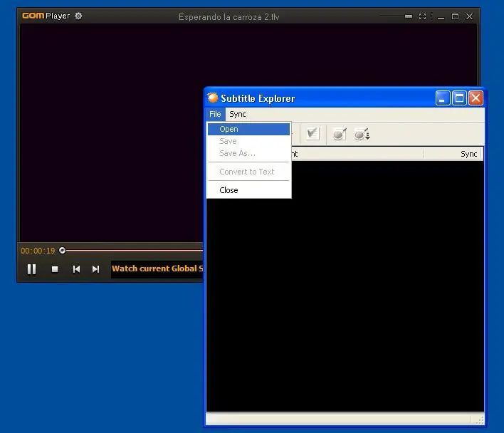Jump to the previous track
The width and height of the screenshot is (504, 433).
(x=76, y=269)
